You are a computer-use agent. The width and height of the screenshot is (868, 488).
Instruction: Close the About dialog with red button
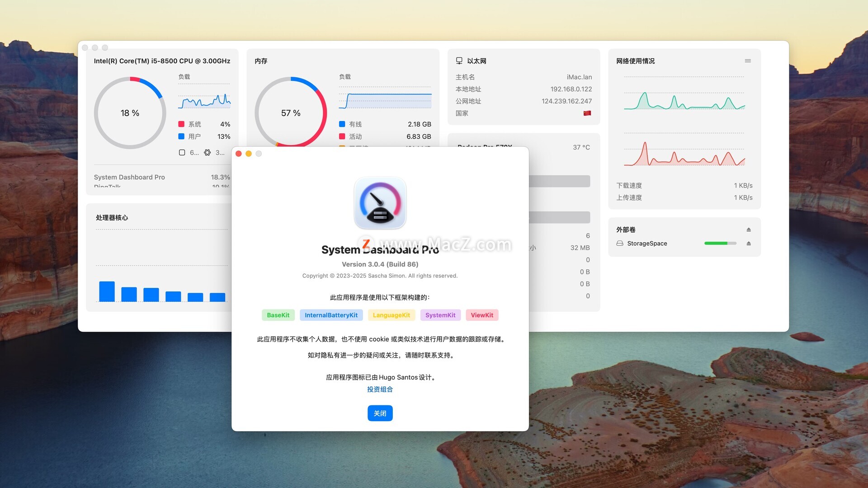(x=239, y=154)
